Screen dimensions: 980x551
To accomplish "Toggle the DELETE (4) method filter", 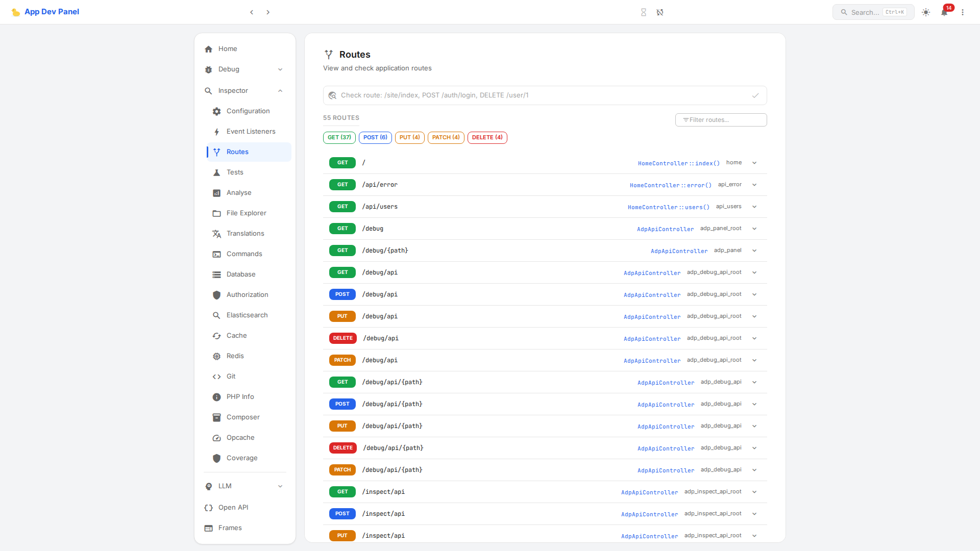I will [x=487, y=138].
